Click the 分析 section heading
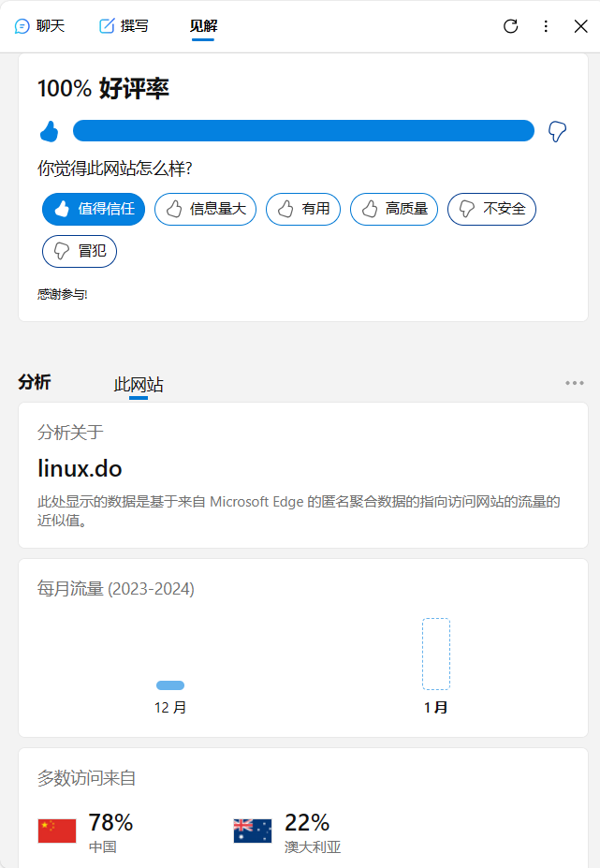Viewport: 600px width, 868px height. pos(35,382)
